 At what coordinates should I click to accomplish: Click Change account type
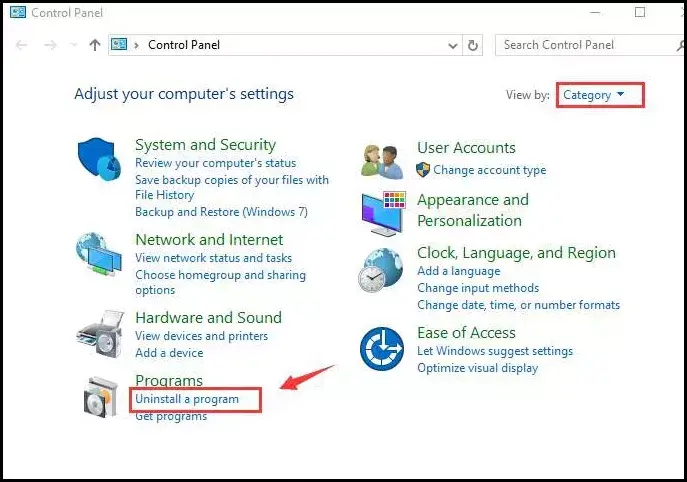click(490, 170)
